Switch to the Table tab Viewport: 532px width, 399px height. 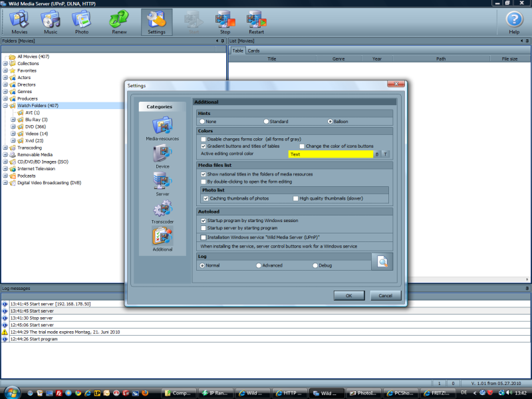[238, 51]
